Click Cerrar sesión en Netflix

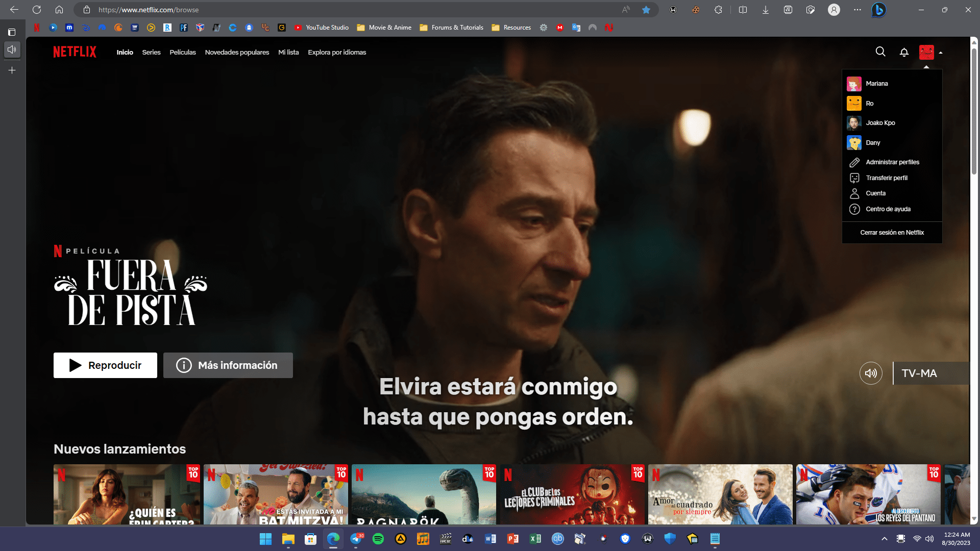(892, 233)
